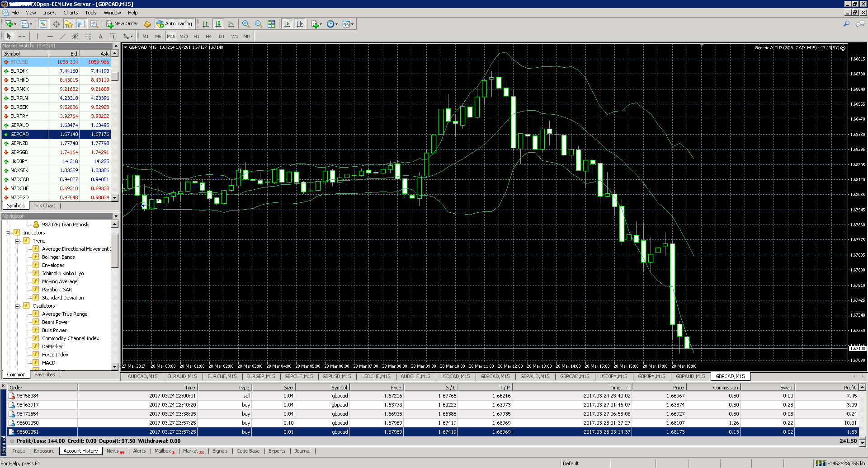Screen dimensions: 868x468
Task: Select the Crosshair tool
Action: tap(22, 36)
